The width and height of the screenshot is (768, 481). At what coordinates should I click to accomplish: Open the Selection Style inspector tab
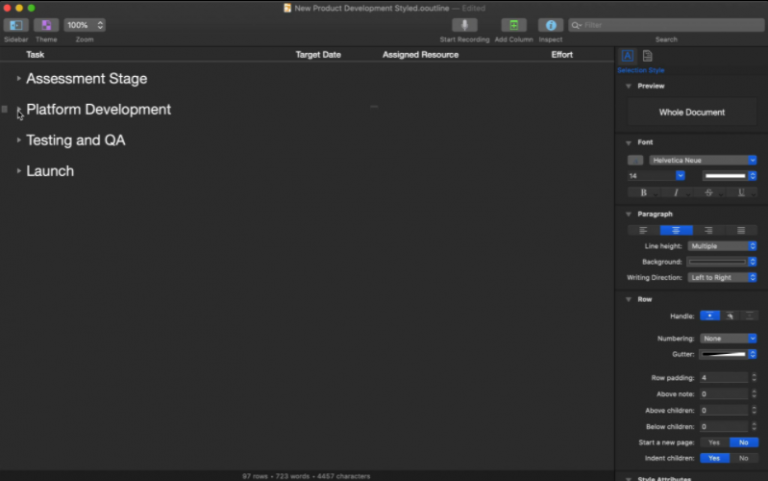[x=627, y=56]
